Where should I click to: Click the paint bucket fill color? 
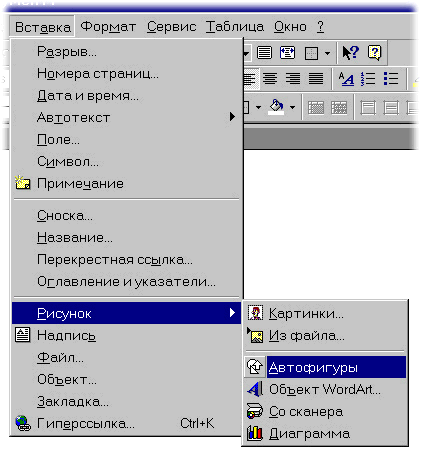277,107
